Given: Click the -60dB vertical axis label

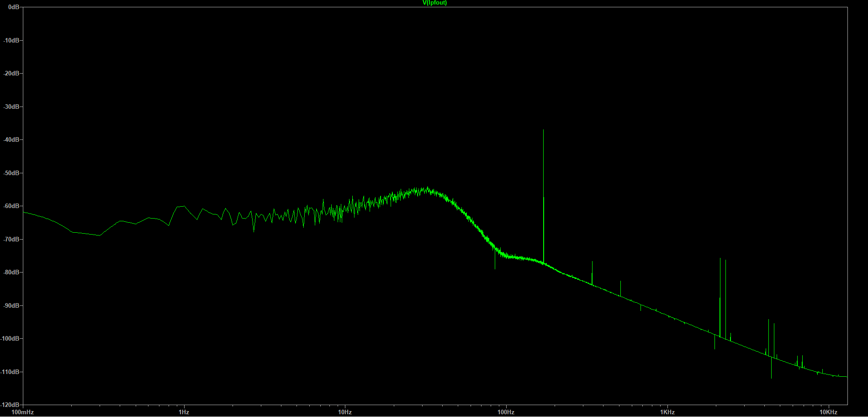Looking at the screenshot, I should (x=11, y=206).
